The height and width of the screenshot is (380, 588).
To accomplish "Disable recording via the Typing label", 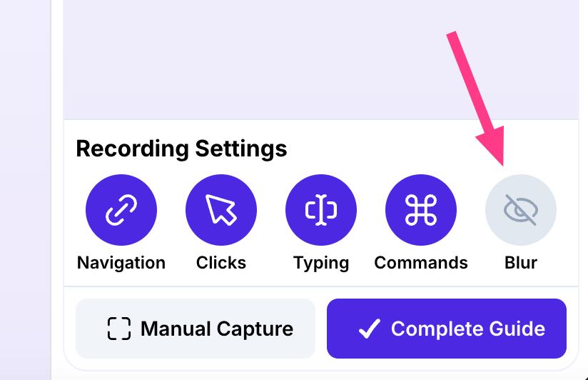I will [321, 264].
